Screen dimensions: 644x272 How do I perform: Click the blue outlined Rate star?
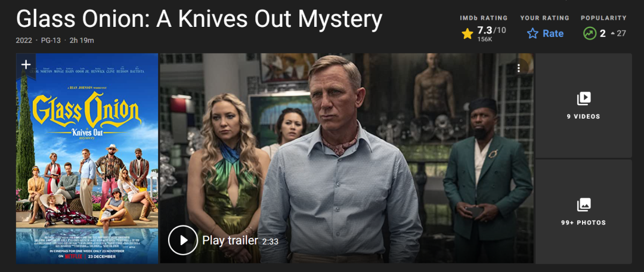(532, 33)
